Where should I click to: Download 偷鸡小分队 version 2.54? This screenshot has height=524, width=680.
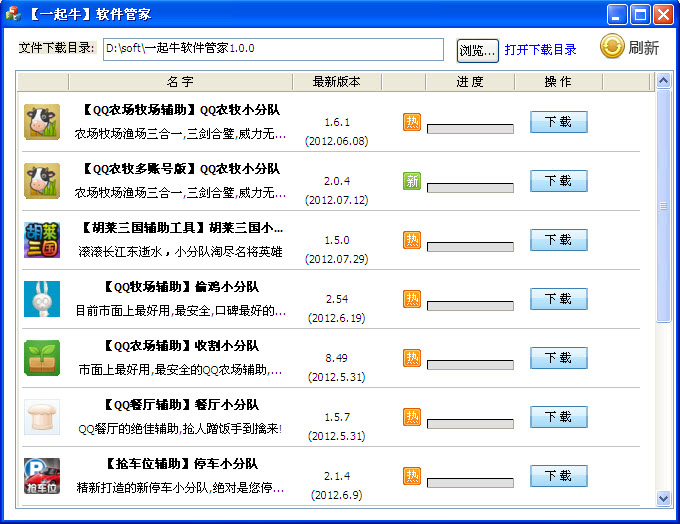559,299
